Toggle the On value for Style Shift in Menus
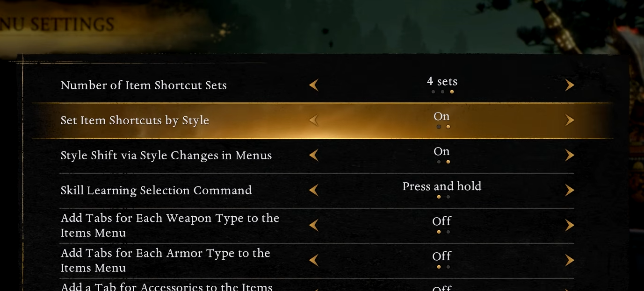The width and height of the screenshot is (644, 291). pos(441,151)
